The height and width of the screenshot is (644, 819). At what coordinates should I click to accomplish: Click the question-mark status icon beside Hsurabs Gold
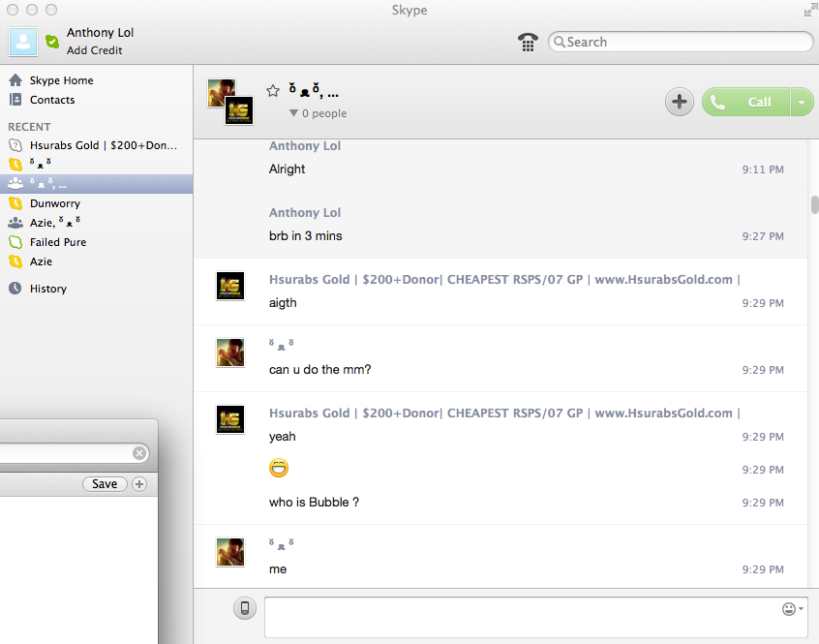coord(15,145)
